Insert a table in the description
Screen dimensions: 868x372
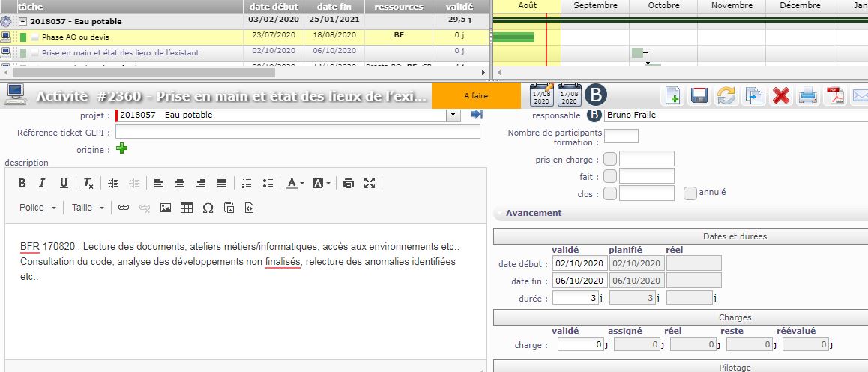(187, 208)
